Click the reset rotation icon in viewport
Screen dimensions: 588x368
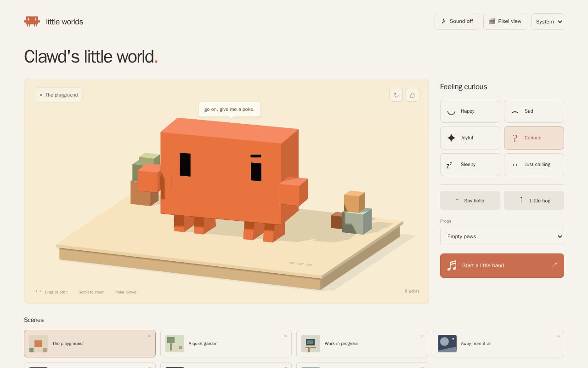[396, 95]
